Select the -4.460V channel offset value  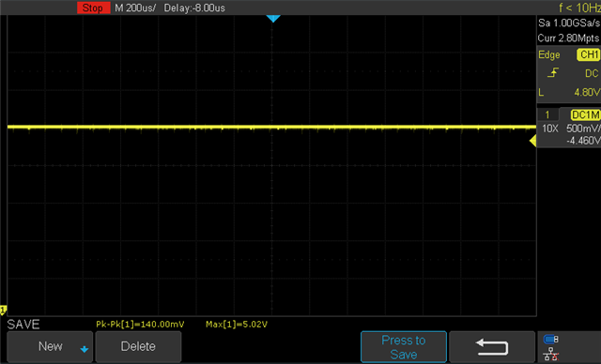(x=583, y=141)
